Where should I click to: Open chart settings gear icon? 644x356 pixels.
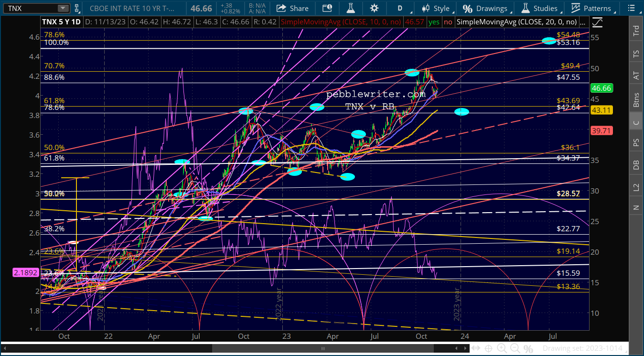point(374,8)
